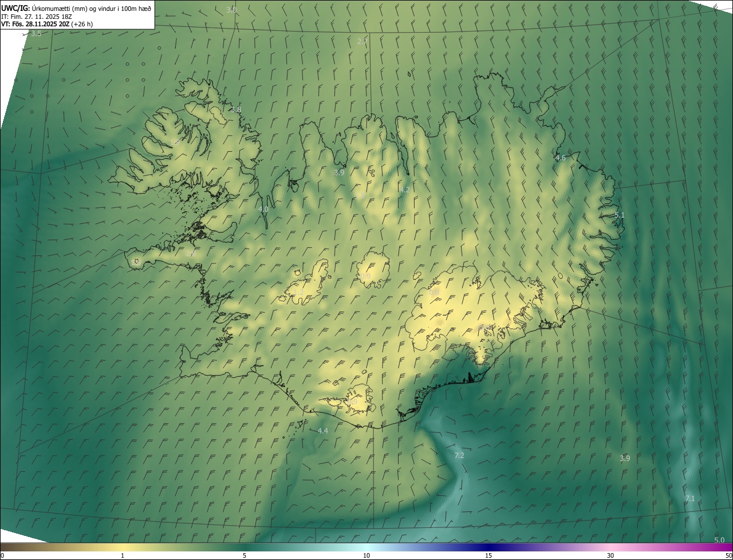Image resolution: width=733 pixels, height=560 pixels.
Task: Click the 5 tick label on the color scale
Action: [245, 555]
